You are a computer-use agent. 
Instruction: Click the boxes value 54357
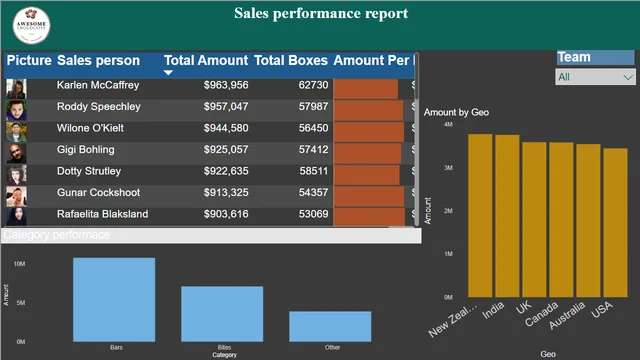pos(313,193)
